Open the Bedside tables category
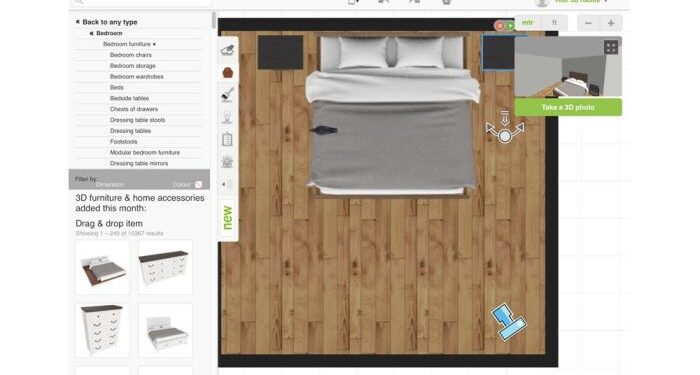The height and width of the screenshot is (375, 700). [129, 98]
